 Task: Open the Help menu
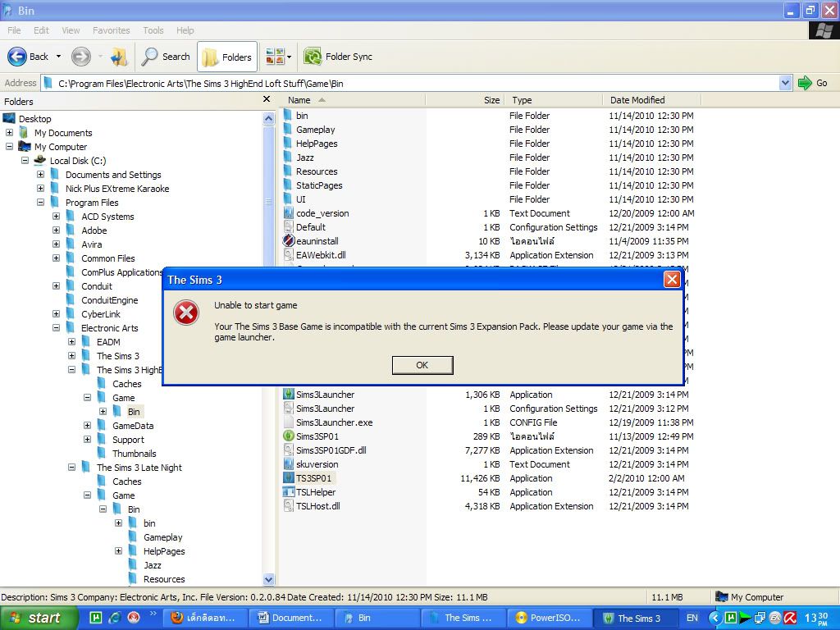(185, 30)
